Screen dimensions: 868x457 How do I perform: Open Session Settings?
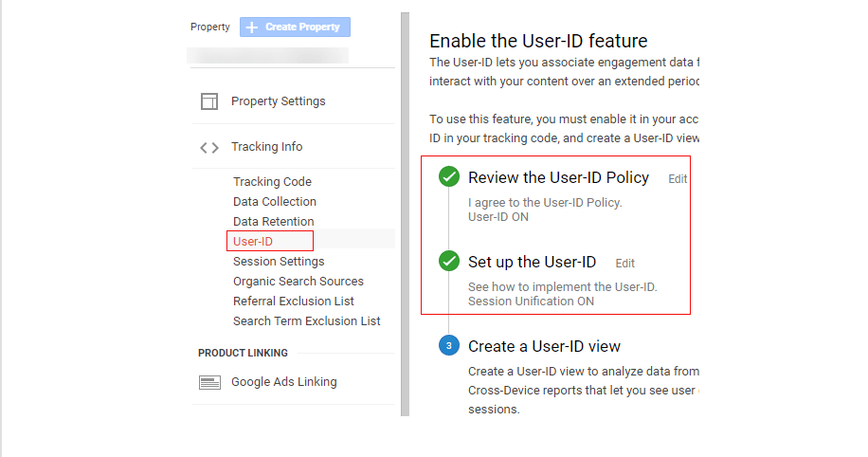279,262
